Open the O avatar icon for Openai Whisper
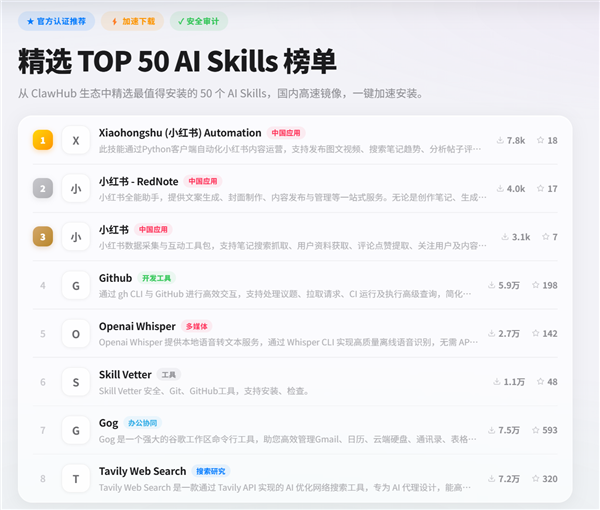This screenshot has width=600, height=510. click(76, 334)
